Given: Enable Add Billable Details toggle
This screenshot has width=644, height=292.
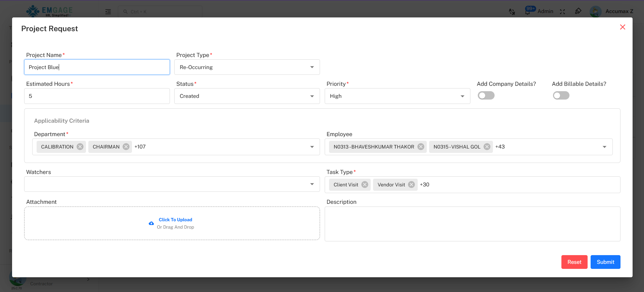Looking at the screenshot, I should tap(561, 96).
